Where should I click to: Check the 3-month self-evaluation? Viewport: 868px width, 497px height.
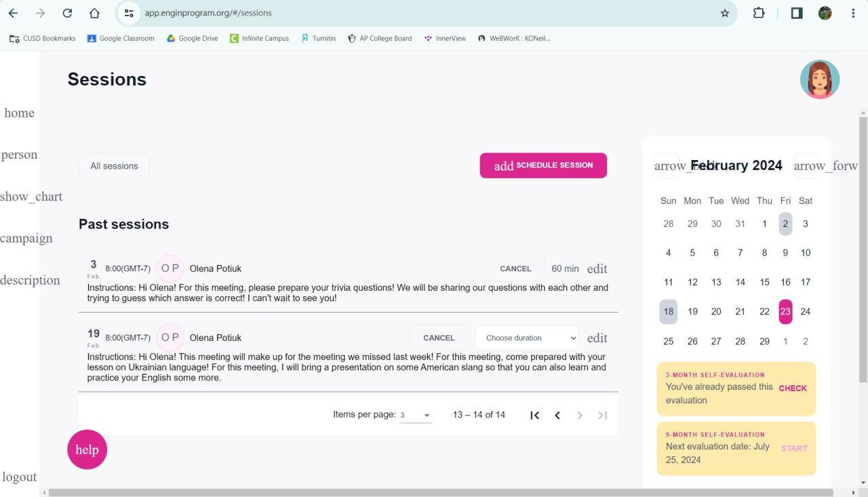click(x=793, y=389)
